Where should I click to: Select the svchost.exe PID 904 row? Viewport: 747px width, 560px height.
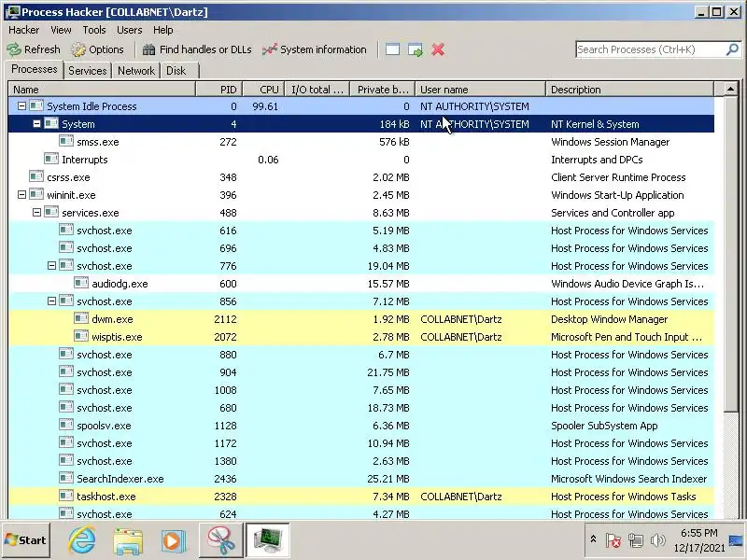click(x=361, y=372)
